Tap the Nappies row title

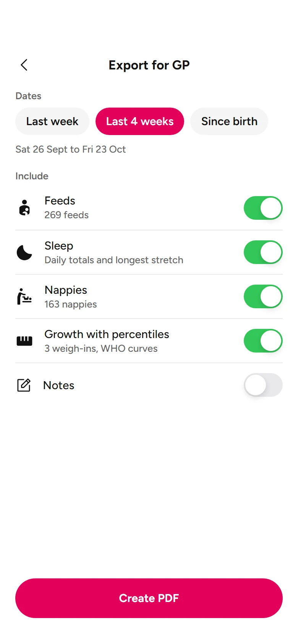(x=66, y=290)
